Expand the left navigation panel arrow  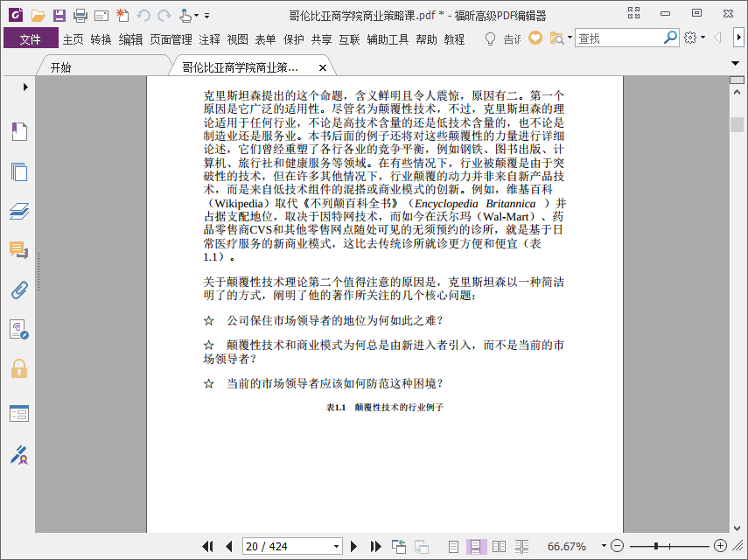tap(25, 87)
